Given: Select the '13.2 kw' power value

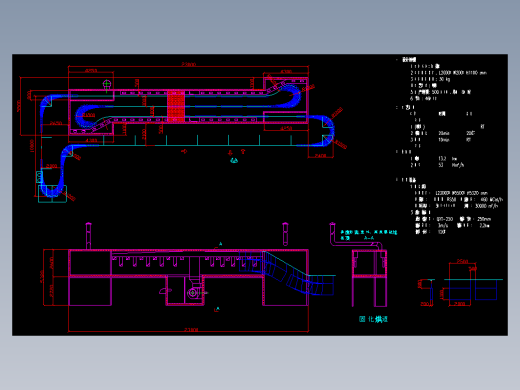Looking at the screenshot, I should tap(448, 159).
